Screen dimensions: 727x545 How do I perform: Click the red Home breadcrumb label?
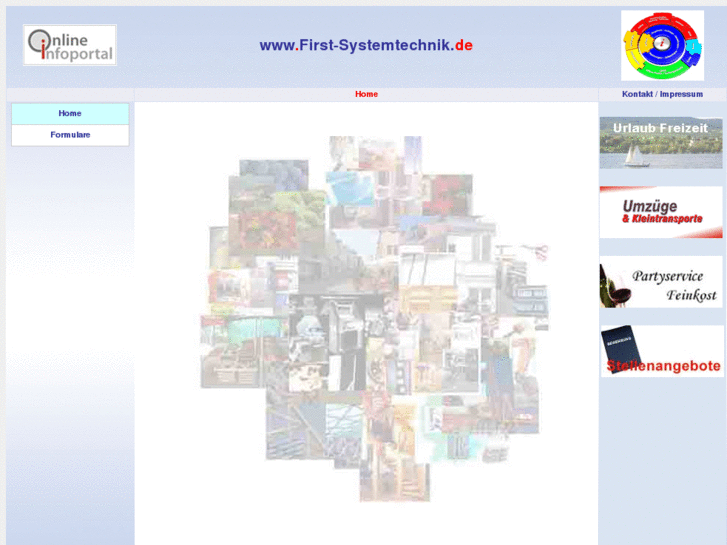pos(366,94)
